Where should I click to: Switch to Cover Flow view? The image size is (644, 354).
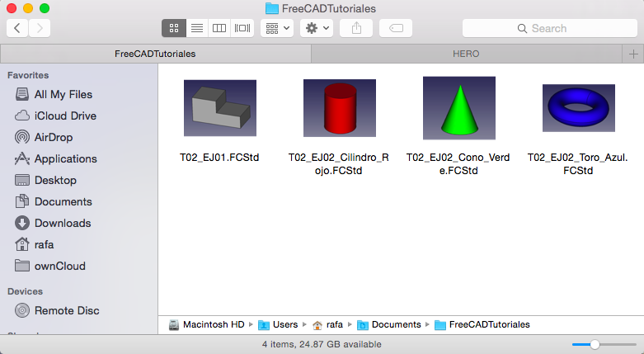(242, 28)
